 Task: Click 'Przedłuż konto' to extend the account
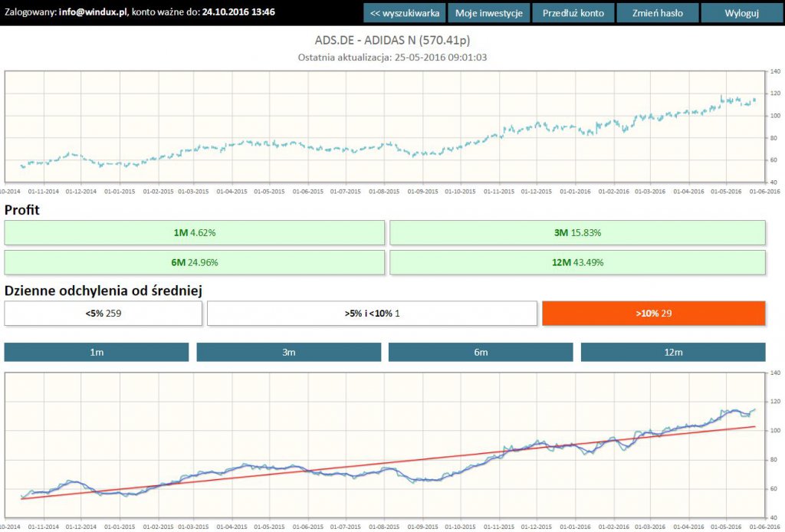[x=573, y=13]
